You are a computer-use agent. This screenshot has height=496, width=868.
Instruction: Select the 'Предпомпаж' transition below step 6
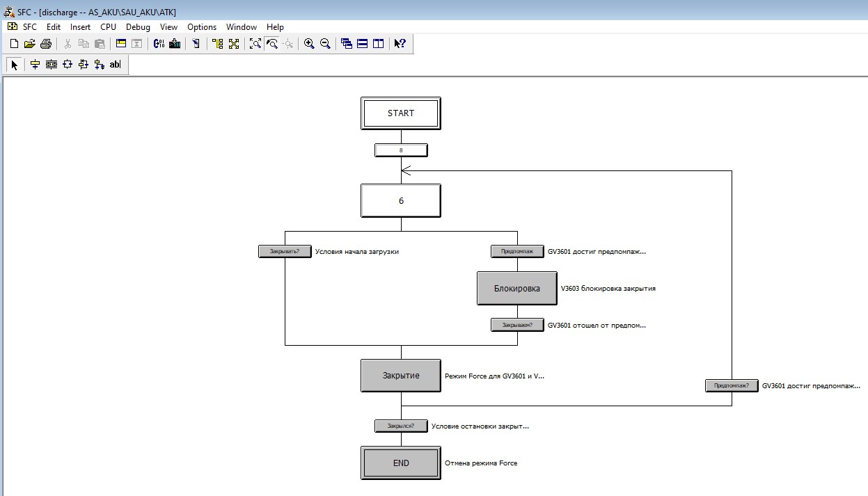coord(517,252)
